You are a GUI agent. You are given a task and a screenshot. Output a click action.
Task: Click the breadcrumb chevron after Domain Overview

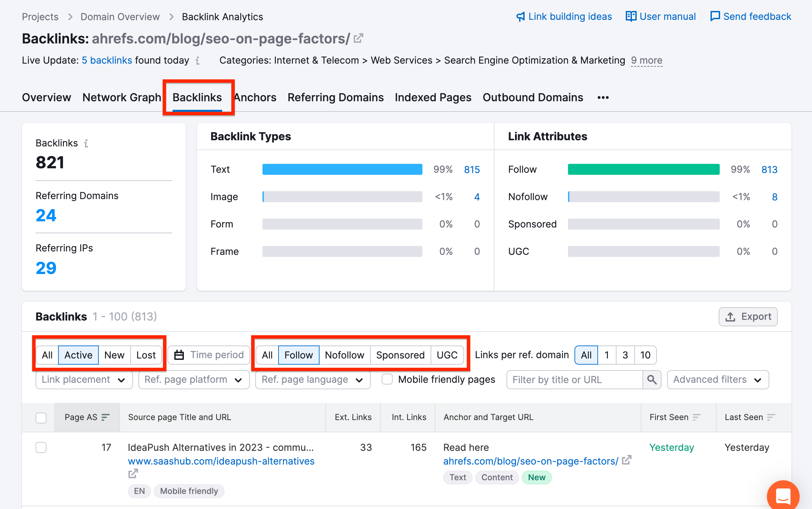[x=172, y=17]
